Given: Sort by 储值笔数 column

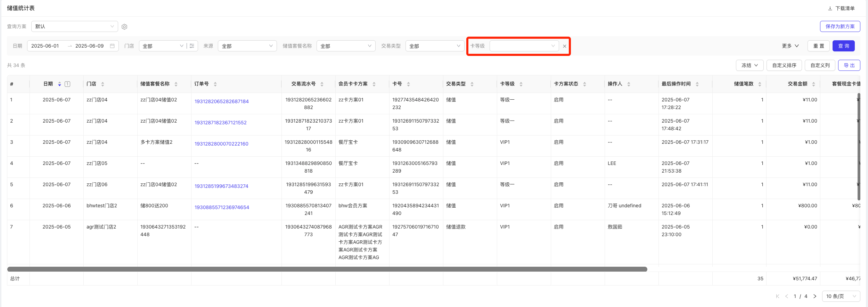Looking at the screenshot, I should coord(760,84).
